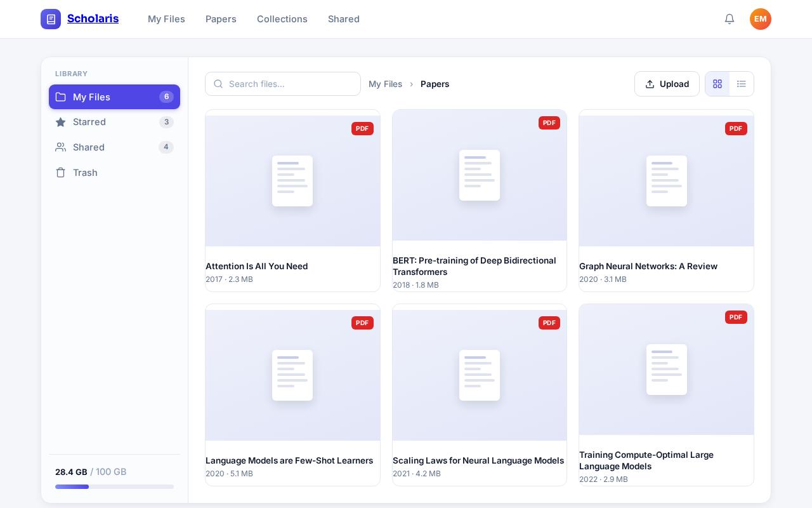Select My Files in sidebar library
The image size is (812, 508).
tap(114, 97)
